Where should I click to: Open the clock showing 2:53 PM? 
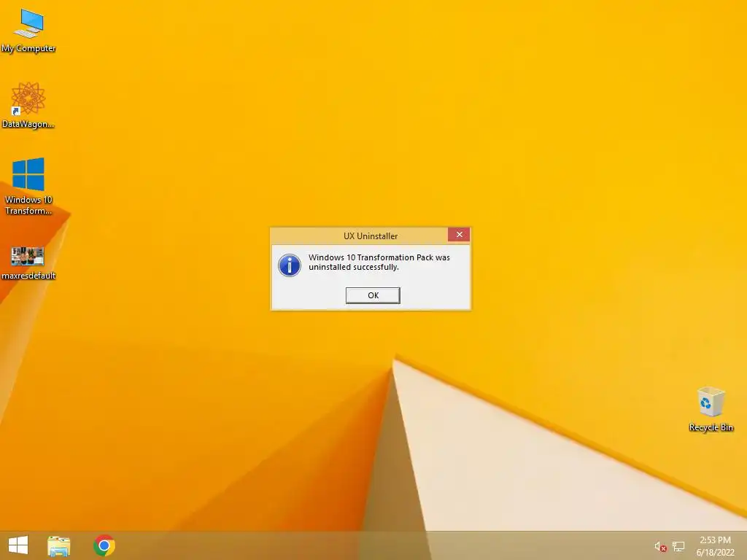pyautogui.click(x=715, y=546)
